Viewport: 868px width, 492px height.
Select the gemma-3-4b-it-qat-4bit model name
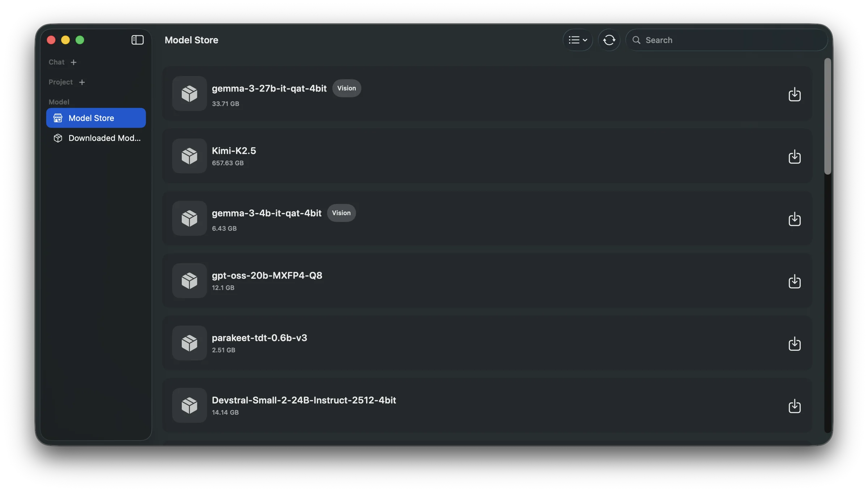pos(267,213)
